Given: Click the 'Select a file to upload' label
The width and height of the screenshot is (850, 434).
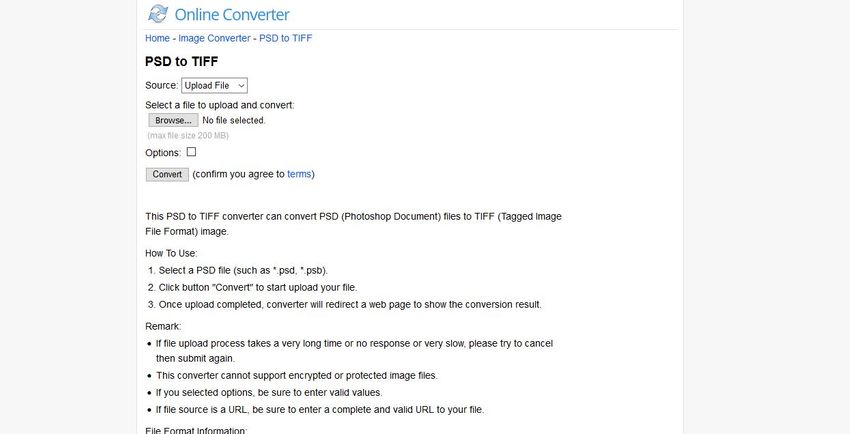Looking at the screenshot, I should point(220,105).
